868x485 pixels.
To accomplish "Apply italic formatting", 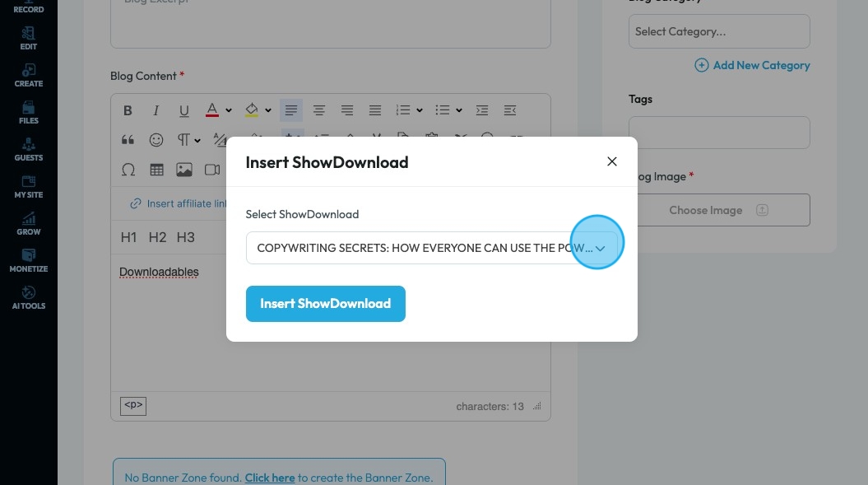I will click(155, 110).
